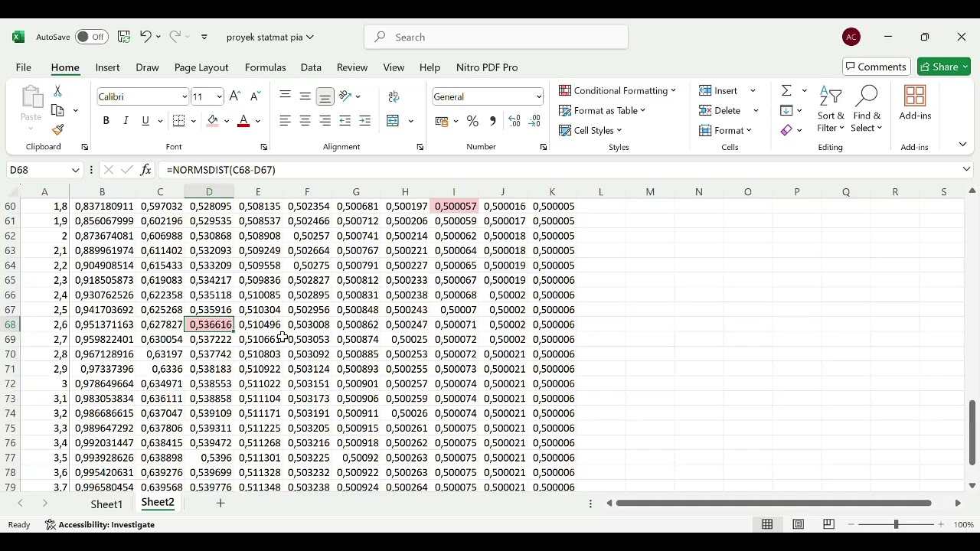Open the File menu
The height and width of the screenshot is (551, 980).
(24, 67)
